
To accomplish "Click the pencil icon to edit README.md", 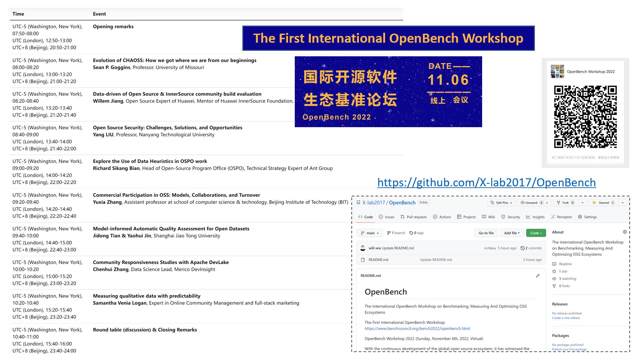I will point(538,276).
